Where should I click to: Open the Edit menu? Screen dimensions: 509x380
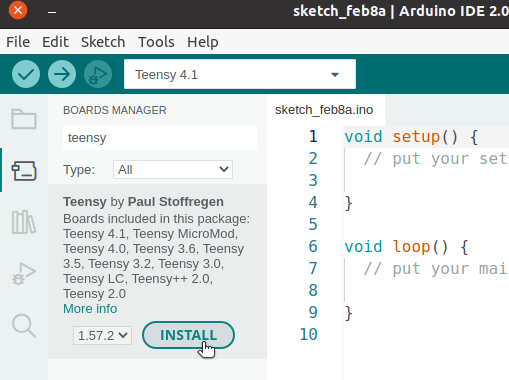coord(55,42)
